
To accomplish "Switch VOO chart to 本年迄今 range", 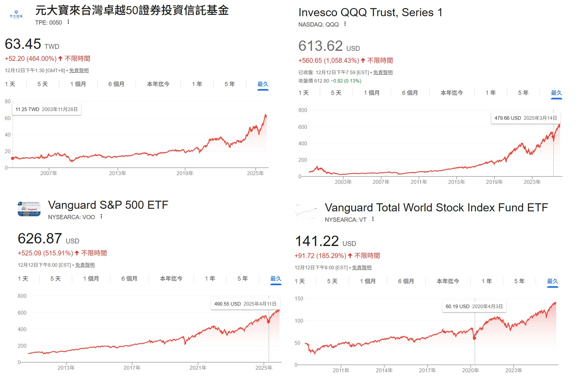I will [x=171, y=279].
